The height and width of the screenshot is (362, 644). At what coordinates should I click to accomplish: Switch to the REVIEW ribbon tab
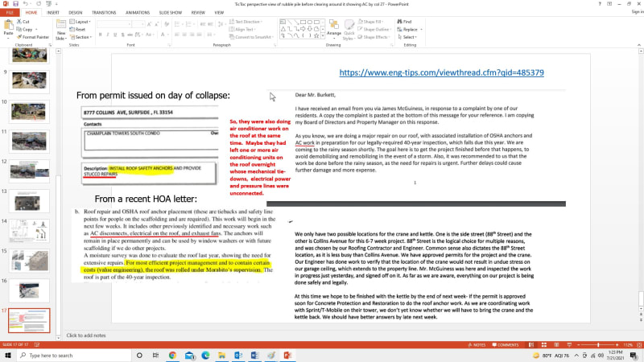(198, 13)
